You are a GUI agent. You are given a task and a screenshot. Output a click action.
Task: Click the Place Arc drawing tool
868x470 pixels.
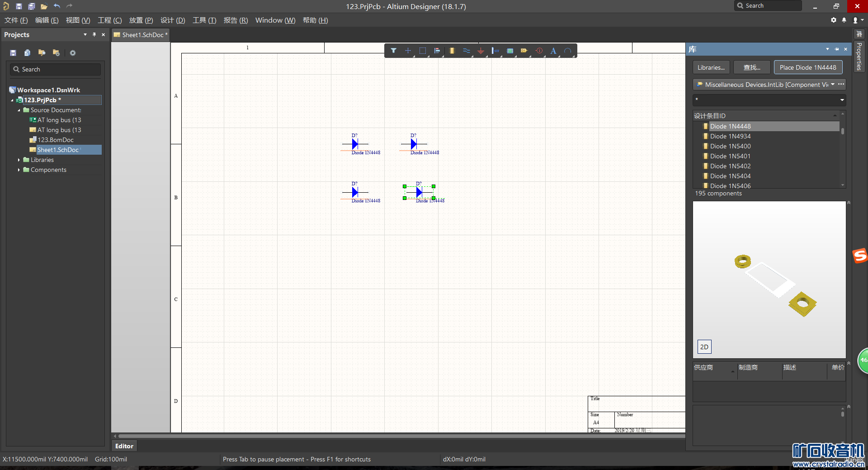click(567, 51)
